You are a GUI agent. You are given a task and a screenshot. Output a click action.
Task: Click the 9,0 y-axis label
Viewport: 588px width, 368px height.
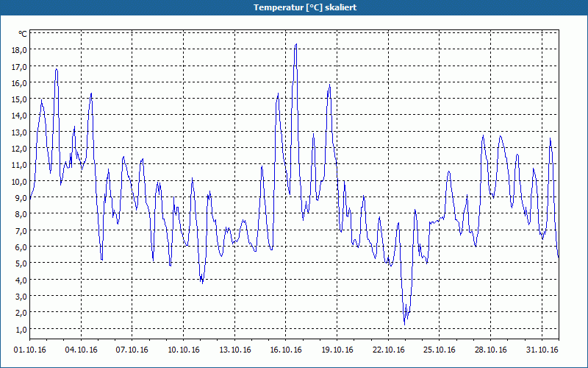[x=22, y=197]
